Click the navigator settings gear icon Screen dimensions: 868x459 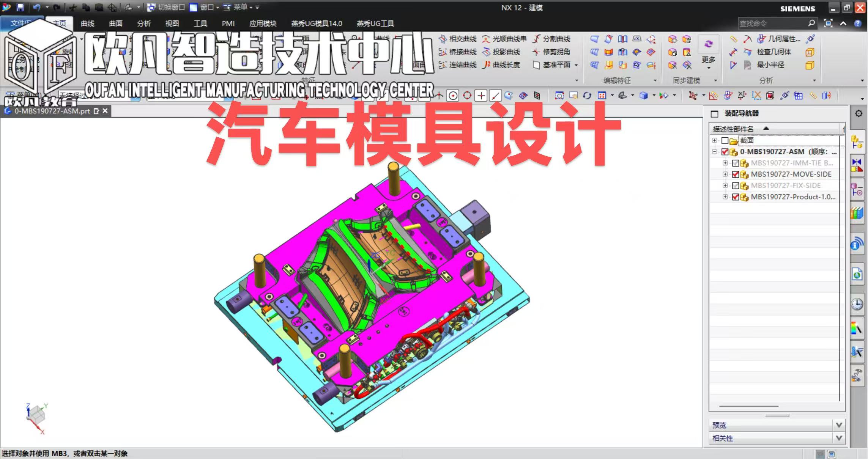coord(858,113)
